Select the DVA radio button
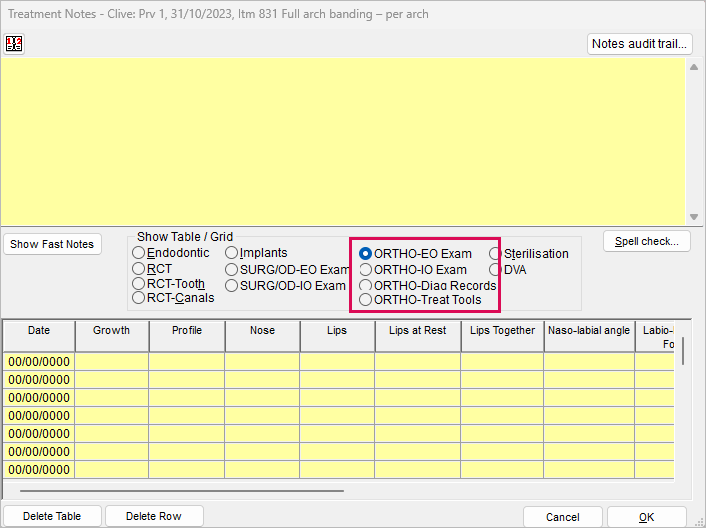The height and width of the screenshot is (528, 706). coord(496,269)
